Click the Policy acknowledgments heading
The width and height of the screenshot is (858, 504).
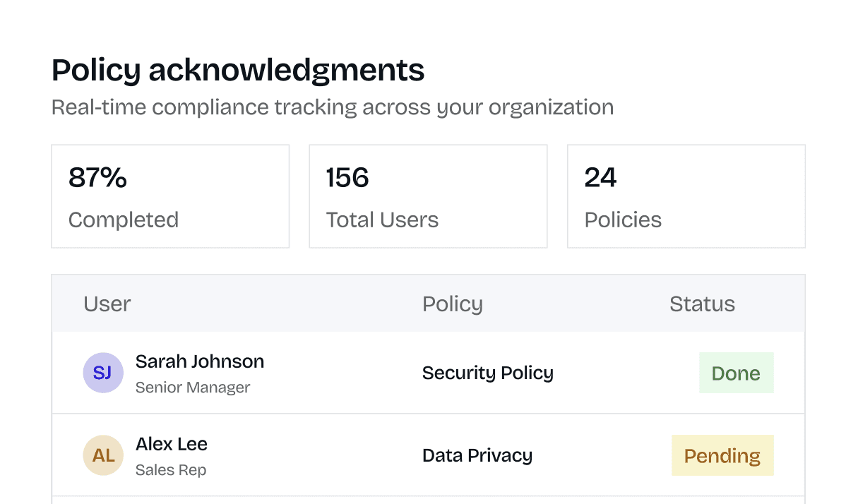click(238, 70)
